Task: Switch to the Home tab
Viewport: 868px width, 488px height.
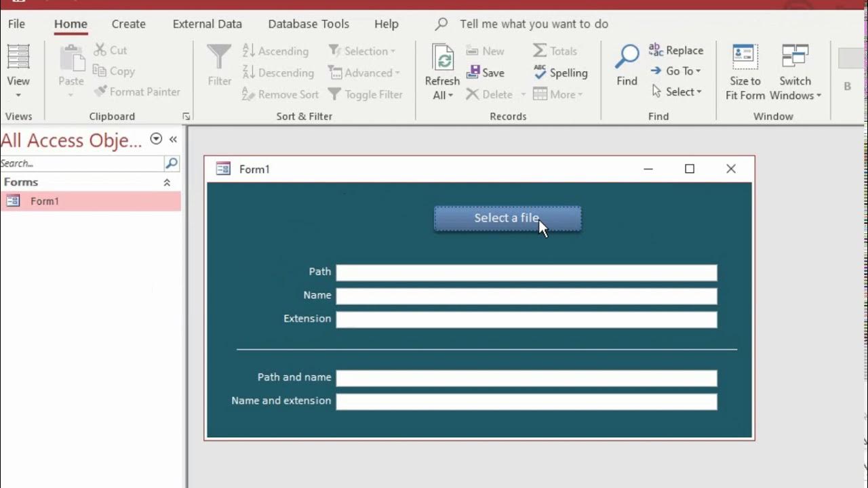Action: (x=71, y=24)
